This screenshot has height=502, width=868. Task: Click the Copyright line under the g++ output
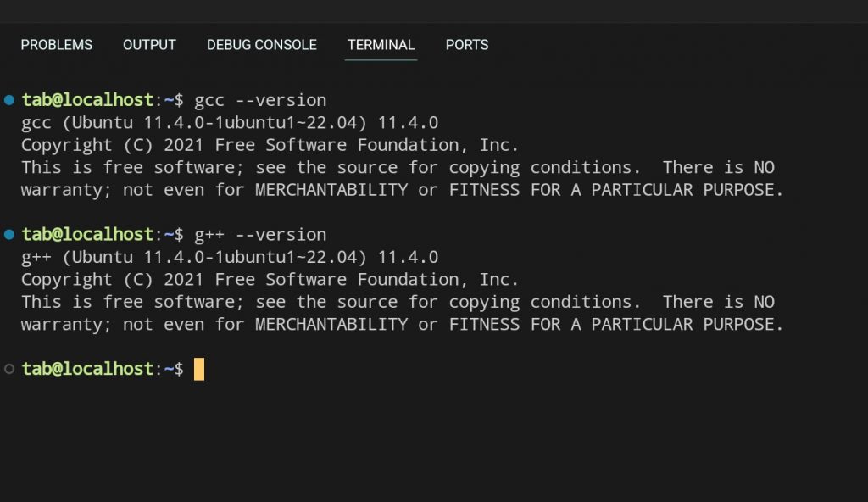coord(270,279)
